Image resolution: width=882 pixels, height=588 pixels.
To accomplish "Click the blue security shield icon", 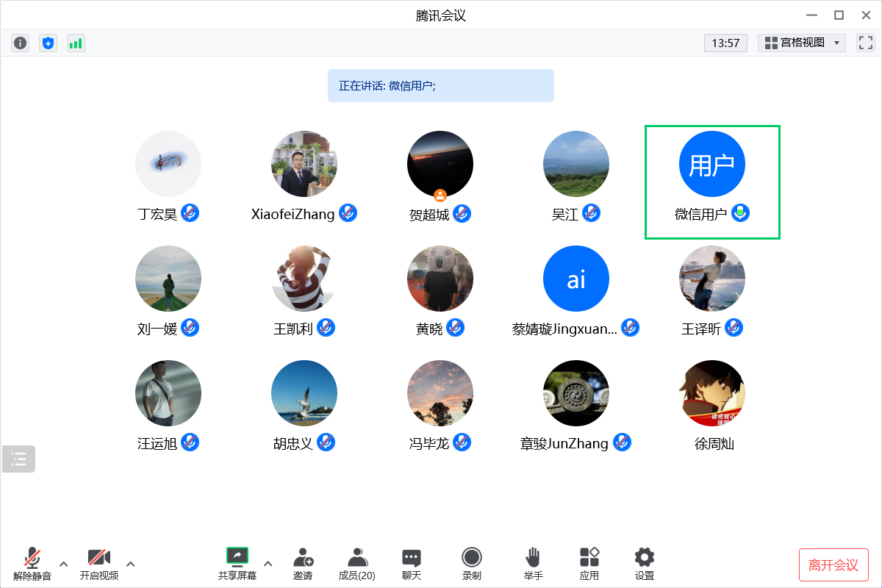I will [x=48, y=43].
